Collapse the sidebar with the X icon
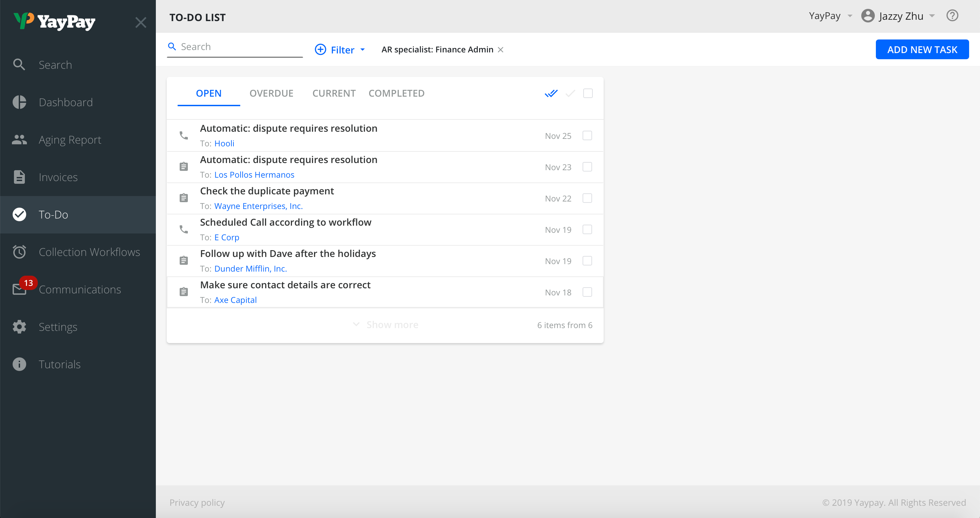The image size is (980, 518). point(141,22)
